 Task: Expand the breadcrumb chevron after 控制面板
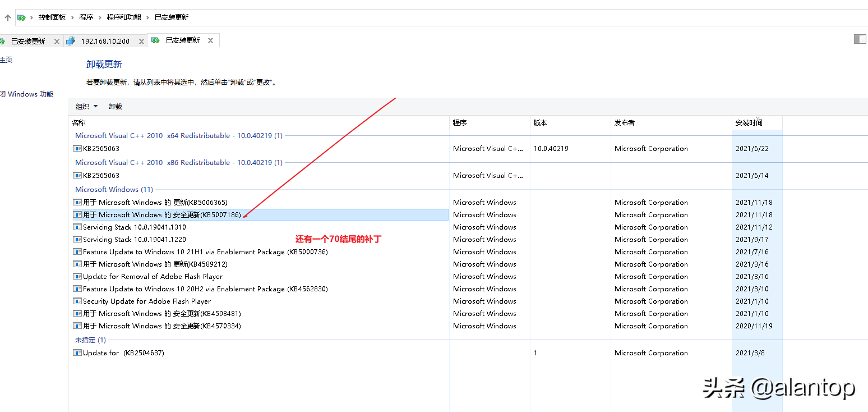[x=72, y=17]
